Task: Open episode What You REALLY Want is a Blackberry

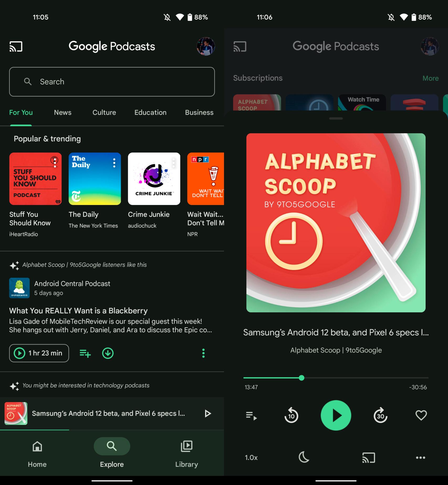Action: click(78, 311)
